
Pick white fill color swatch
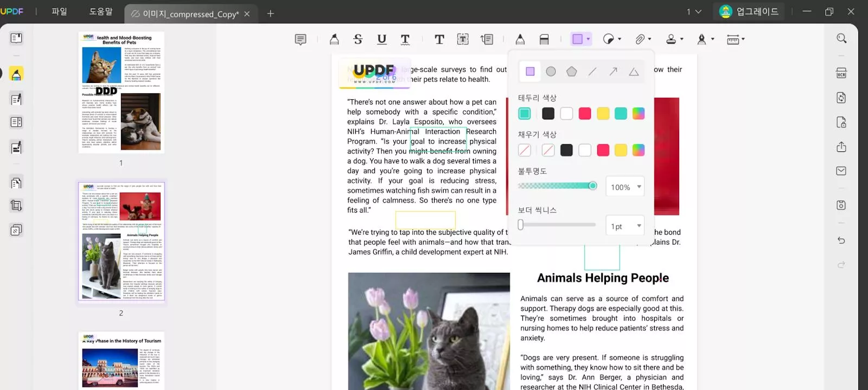[x=585, y=150]
